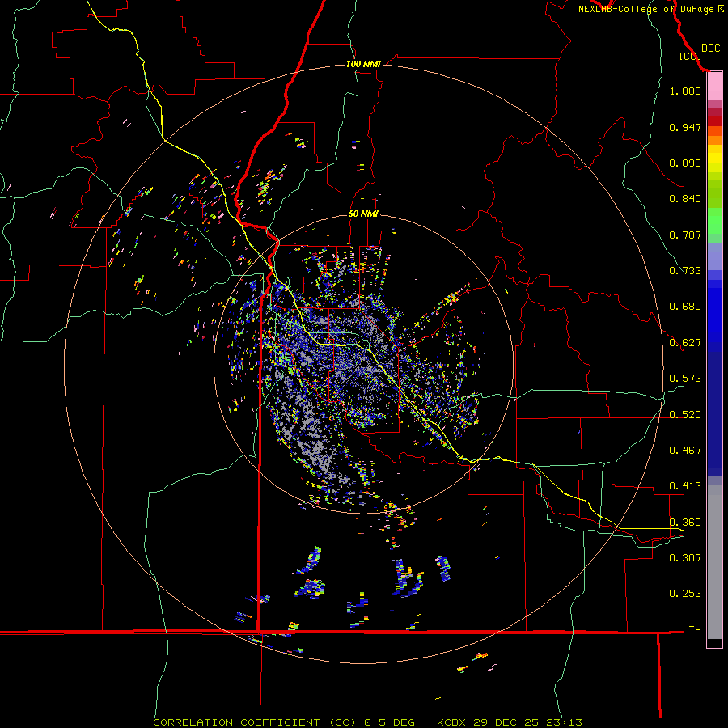728x728 pixels.
Task: Click the 0.787 color scale value
Action: click(685, 235)
